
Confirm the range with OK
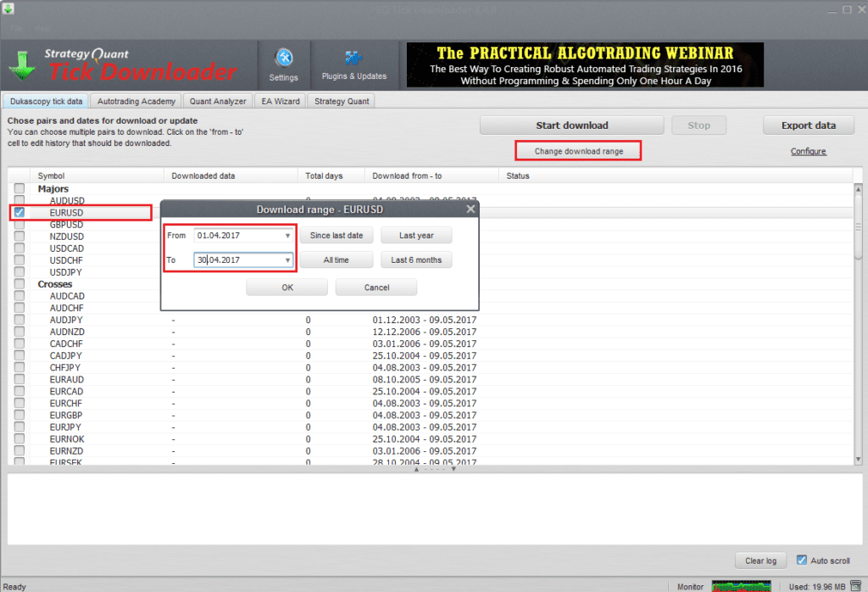(x=287, y=288)
